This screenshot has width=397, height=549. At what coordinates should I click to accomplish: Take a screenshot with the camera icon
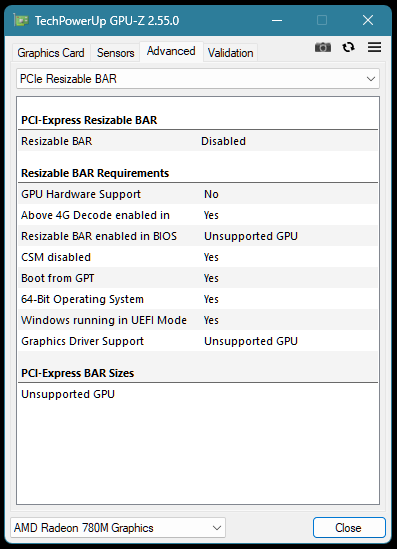tap(322, 47)
